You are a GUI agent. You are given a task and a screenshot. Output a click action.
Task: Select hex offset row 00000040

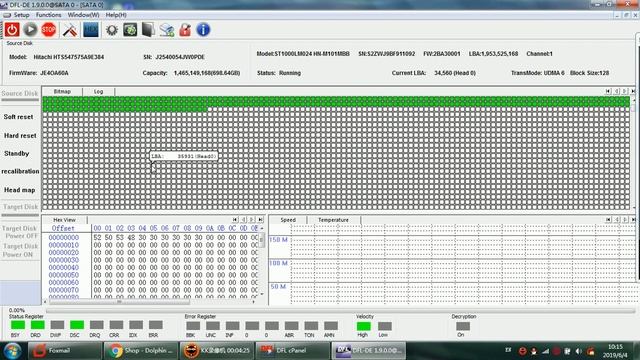[x=64, y=267]
